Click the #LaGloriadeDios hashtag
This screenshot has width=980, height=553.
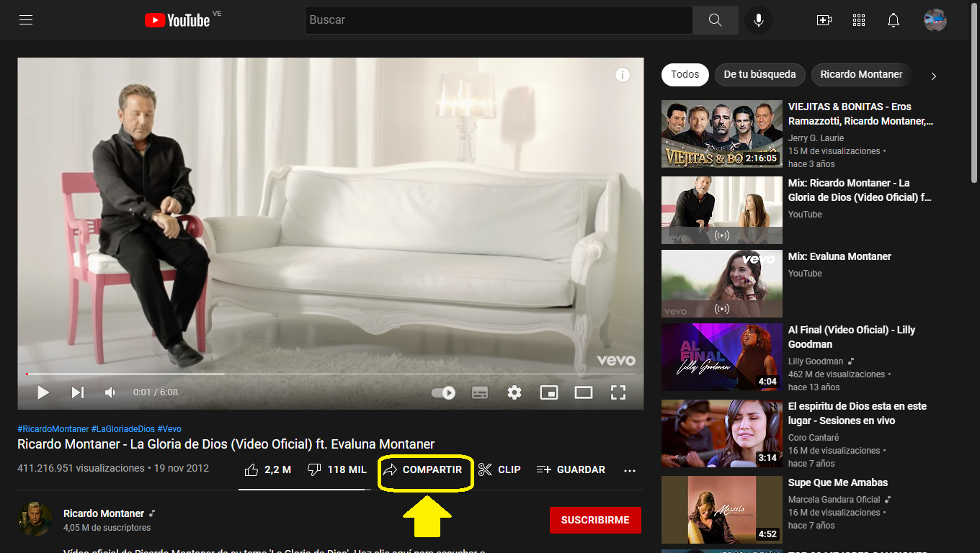(x=122, y=428)
